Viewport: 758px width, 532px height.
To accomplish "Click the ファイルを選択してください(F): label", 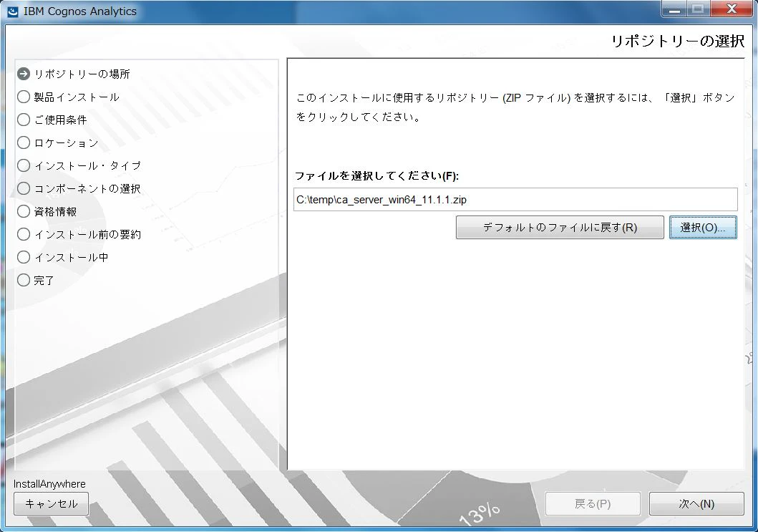I will click(376, 175).
